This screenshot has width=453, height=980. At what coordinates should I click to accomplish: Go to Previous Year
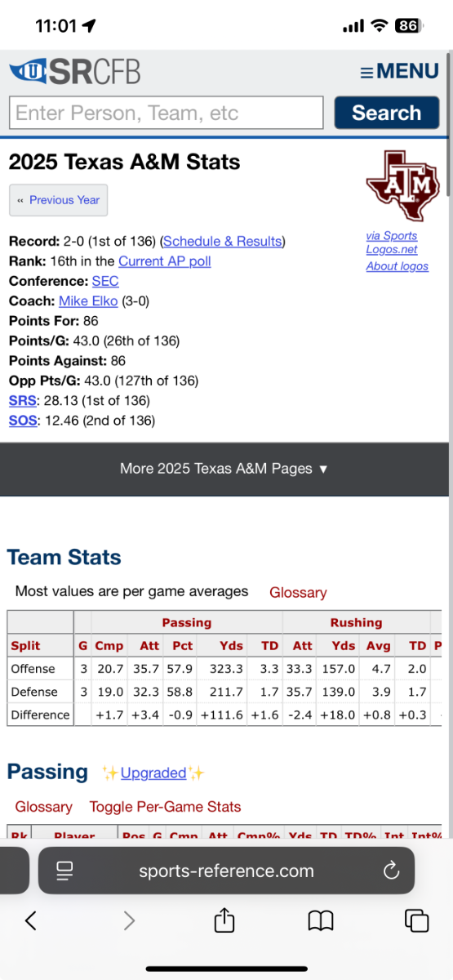(x=58, y=200)
